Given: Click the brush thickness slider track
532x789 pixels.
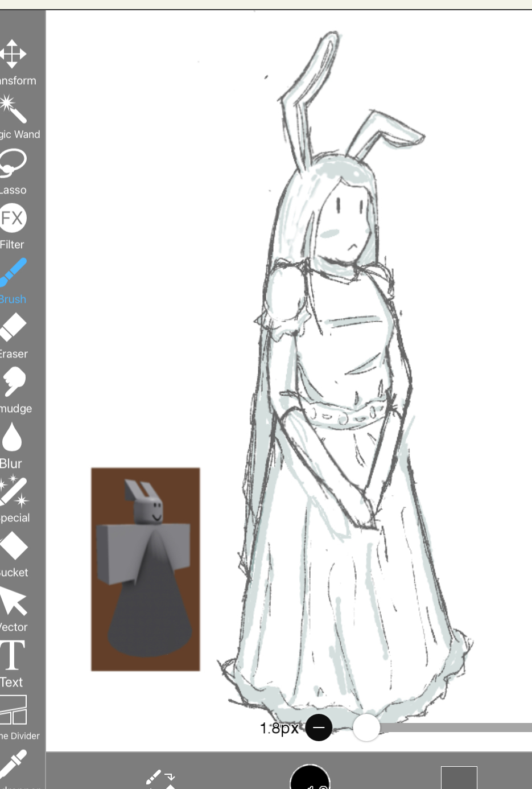Looking at the screenshot, I should pos(455,728).
